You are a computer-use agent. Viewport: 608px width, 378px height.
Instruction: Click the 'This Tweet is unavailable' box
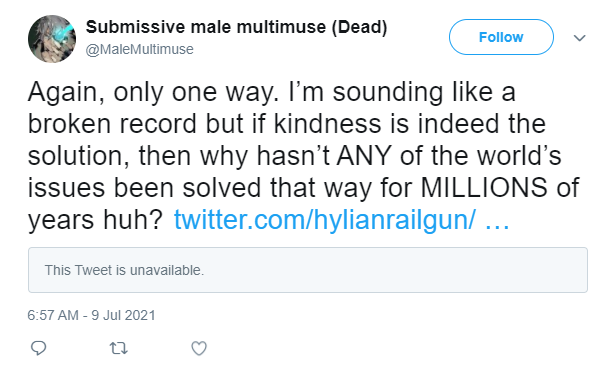(x=307, y=270)
